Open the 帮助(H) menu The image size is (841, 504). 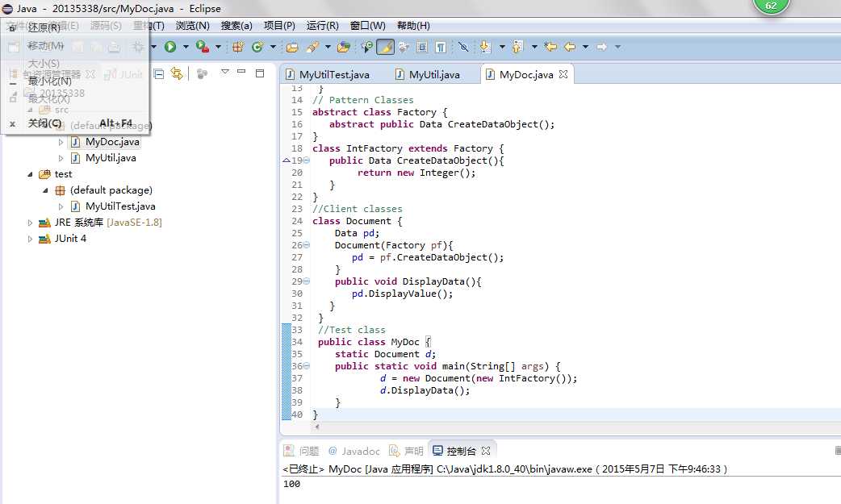[413, 26]
